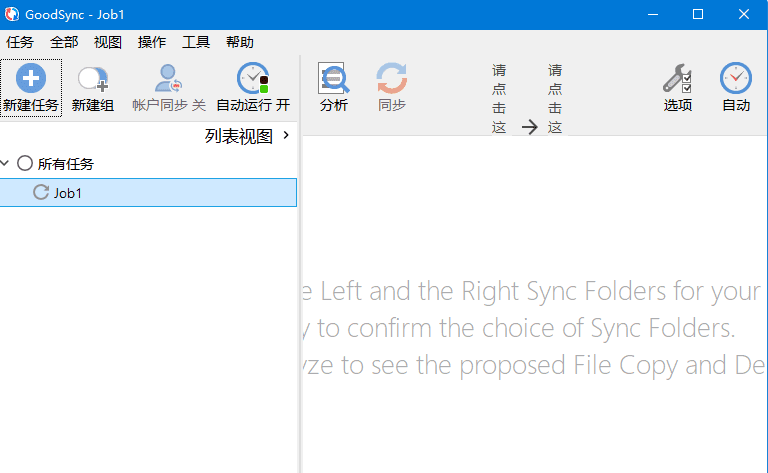Open the 操作 menu
The width and height of the screenshot is (768, 473).
pos(152,42)
